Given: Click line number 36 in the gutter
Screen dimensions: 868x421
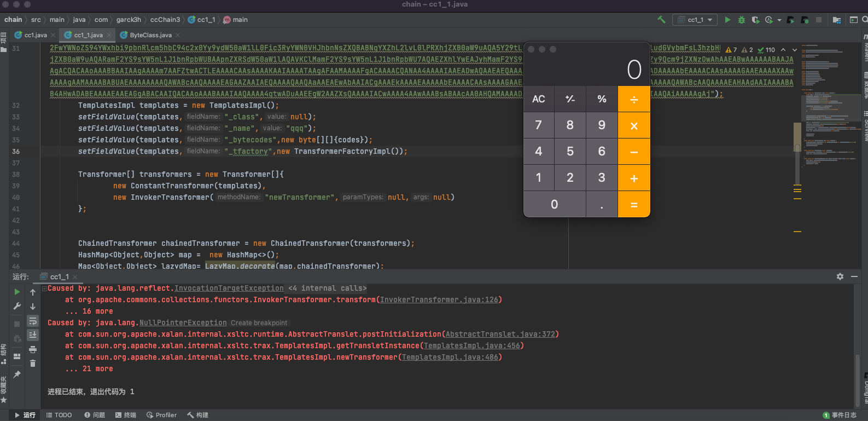Looking at the screenshot, I should (16, 151).
